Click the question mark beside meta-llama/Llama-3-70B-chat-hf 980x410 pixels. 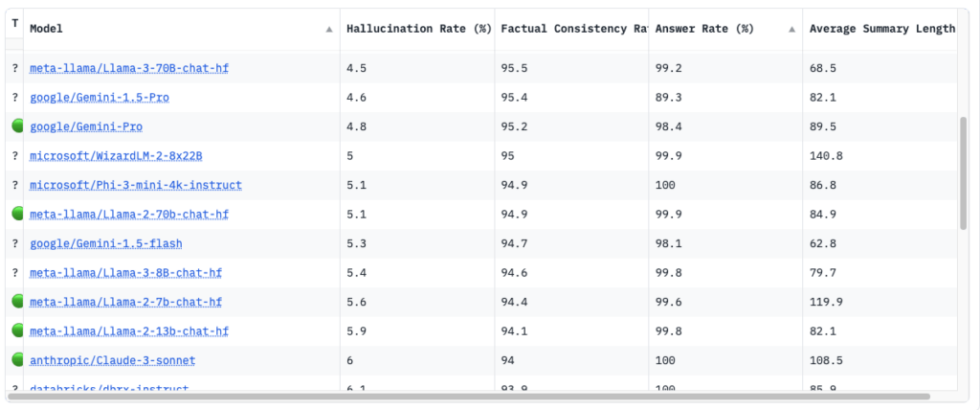pyautogui.click(x=15, y=68)
